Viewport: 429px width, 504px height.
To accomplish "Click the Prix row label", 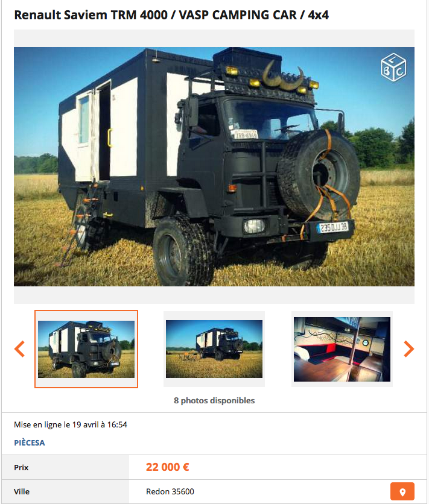I will pyautogui.click(x=21, y=467).
